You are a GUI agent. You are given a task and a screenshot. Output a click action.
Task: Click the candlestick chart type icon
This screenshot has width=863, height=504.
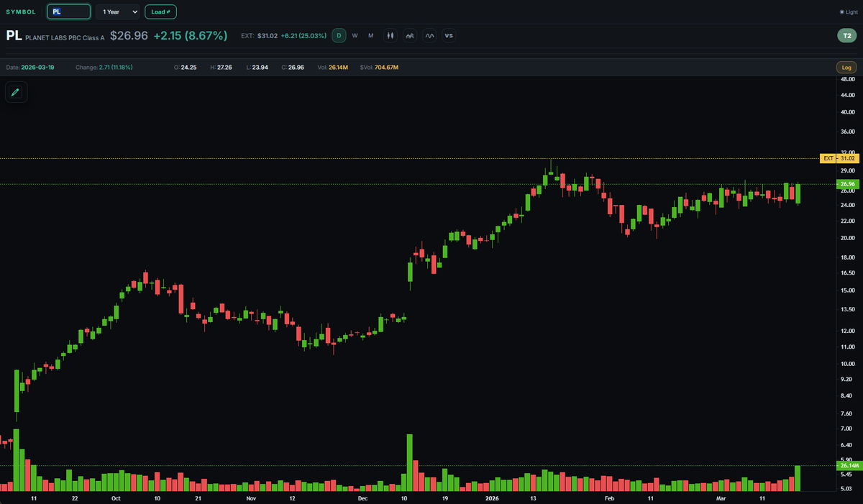[x=391, y=35]
